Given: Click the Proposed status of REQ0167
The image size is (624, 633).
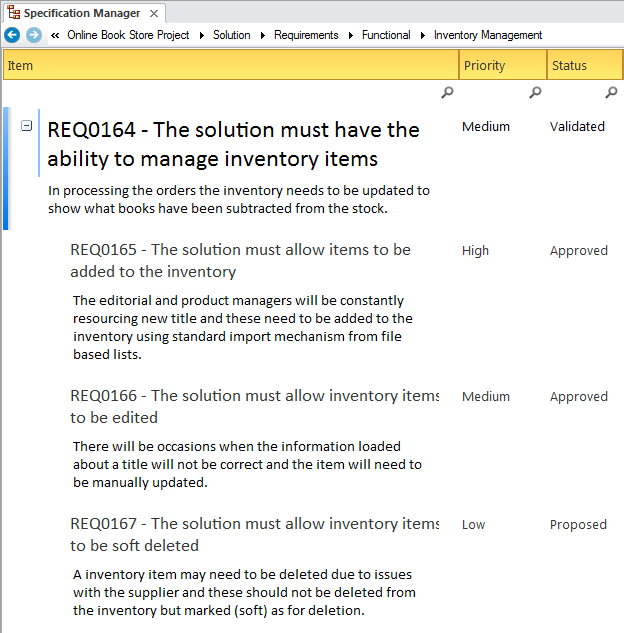Looking at the screenshot, I should click(578, 524).
